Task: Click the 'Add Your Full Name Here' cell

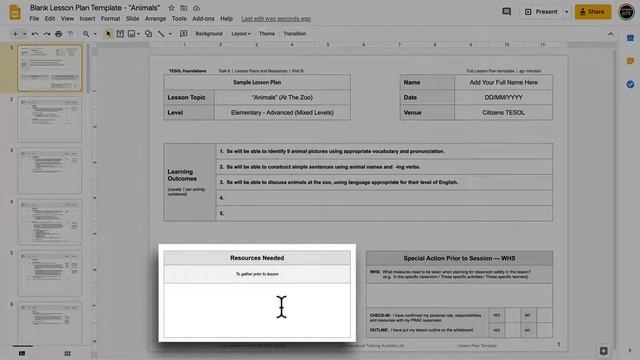Action: [x=504, y=82]
